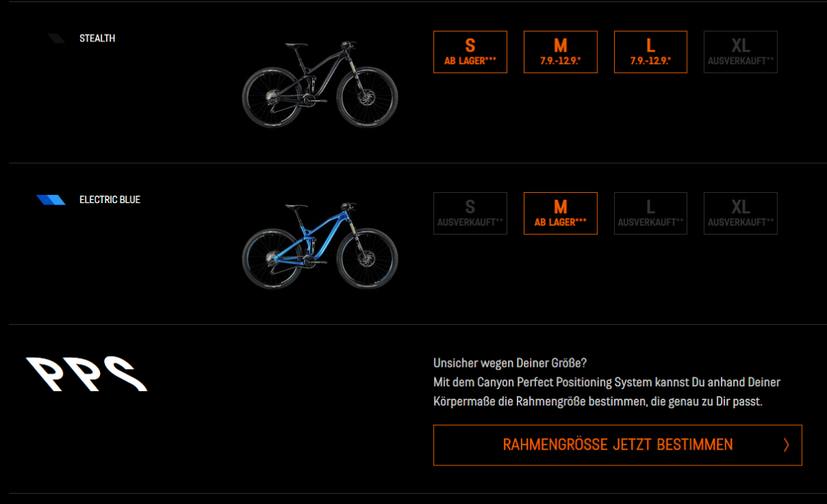The width and height of the screenshot is (827, 504).
Task: Click the PPS logo
Action: point(86,374)
